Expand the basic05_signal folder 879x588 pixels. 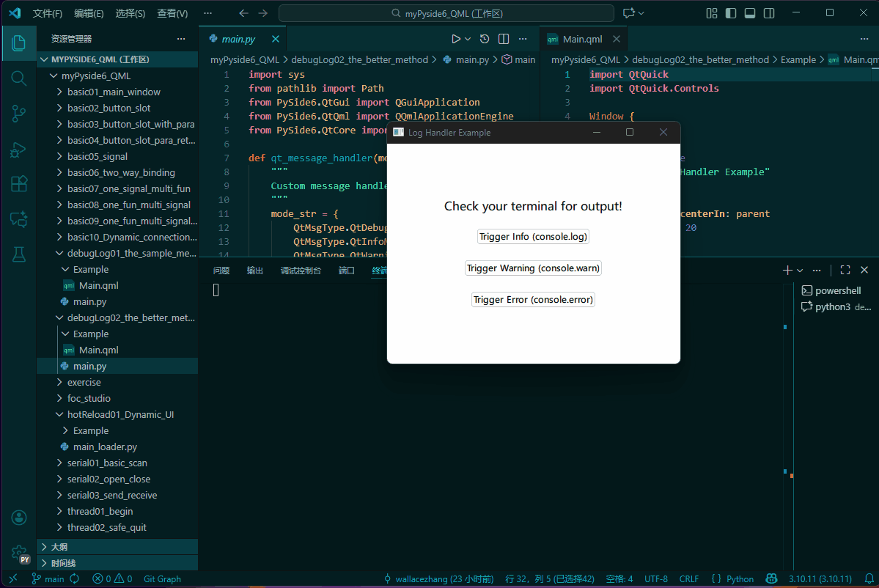click(118, 156)
